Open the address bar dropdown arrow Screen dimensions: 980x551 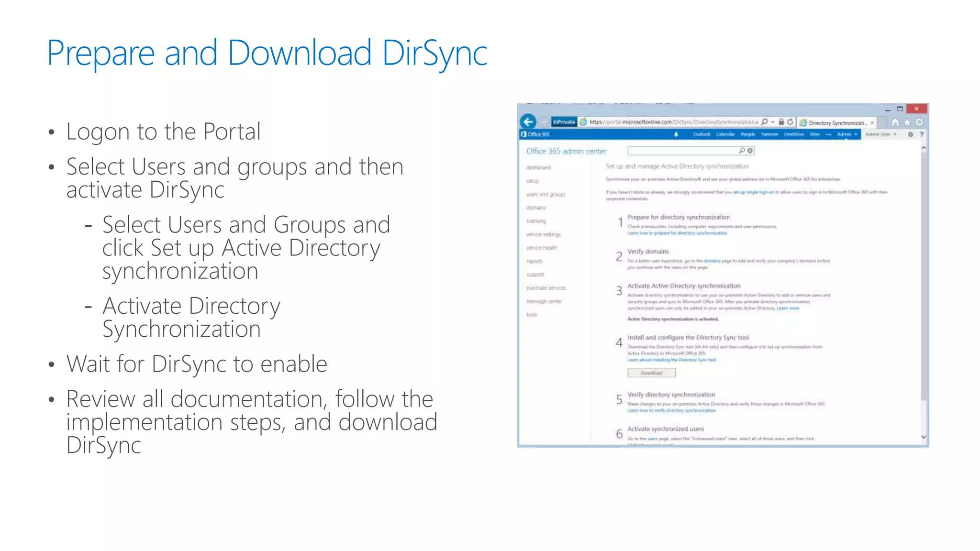[772, 122]
